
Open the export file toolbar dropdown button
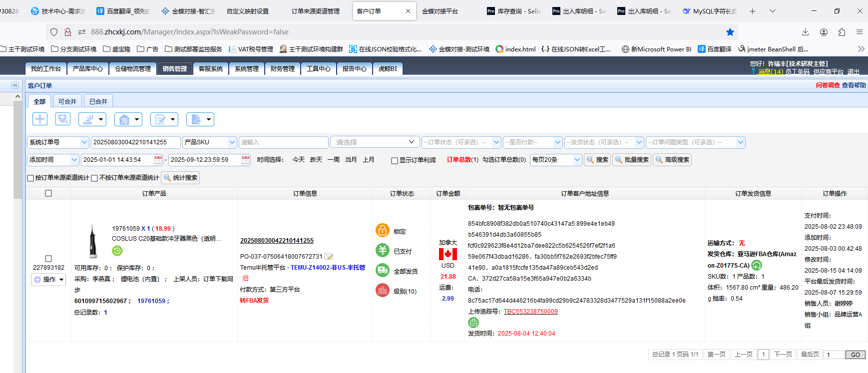(x=200, y=119)
